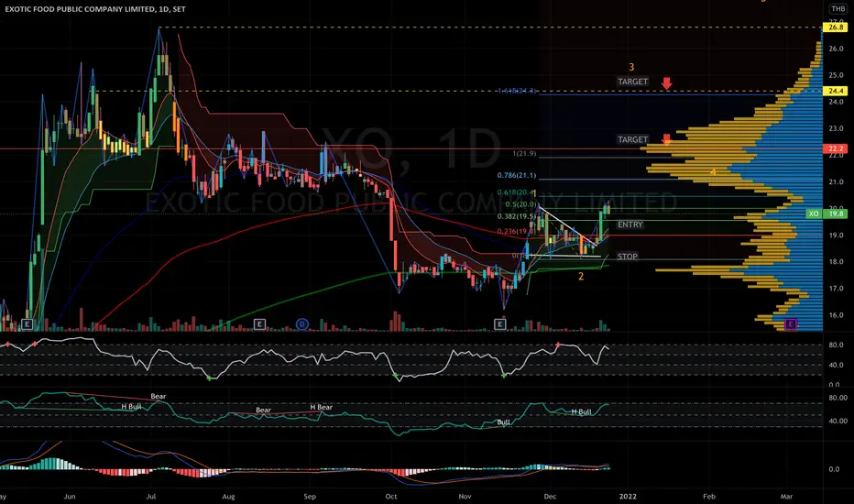The width and height of the screenshot is (854, 504).
Task: Click Feb on the time axis
Action: (709, 497)
